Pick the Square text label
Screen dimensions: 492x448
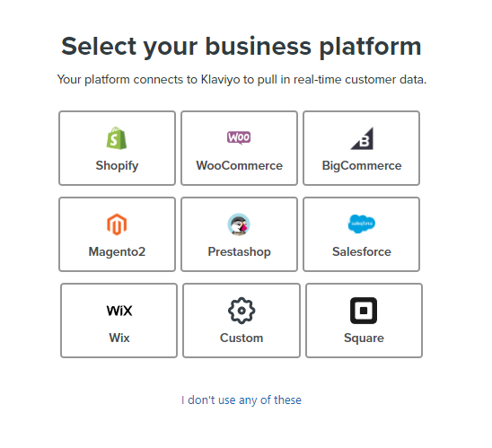pyautogui.click(x=364, y=338)
